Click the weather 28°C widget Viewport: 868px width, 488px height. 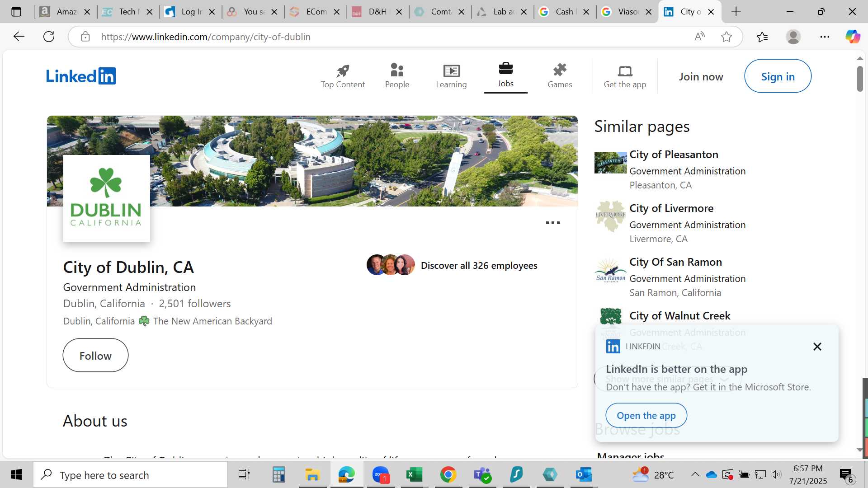(x=653, y=475)
